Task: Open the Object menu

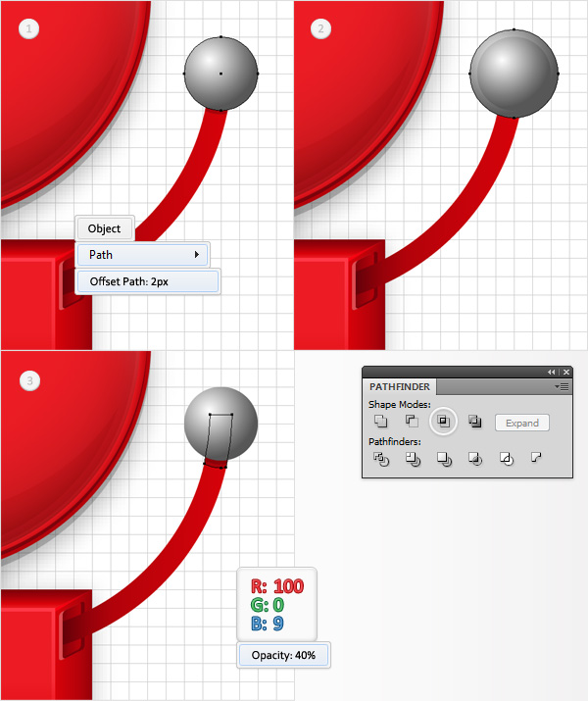Action: [104, 228]
